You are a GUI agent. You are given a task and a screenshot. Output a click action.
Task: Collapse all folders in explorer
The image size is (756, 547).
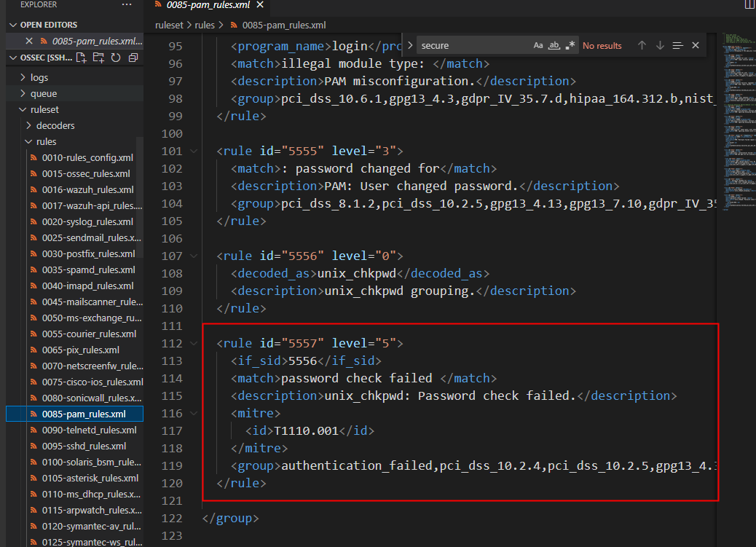tap(133, 58)
